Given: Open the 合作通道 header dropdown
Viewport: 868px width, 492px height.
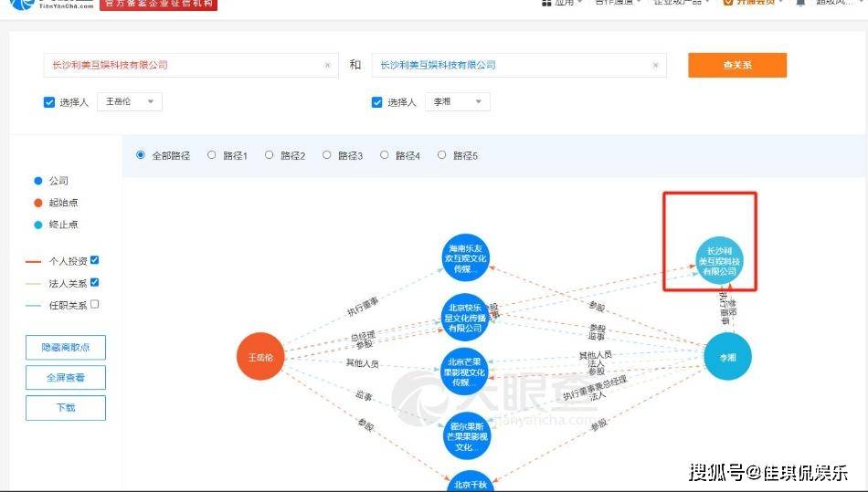Looking at the screenshot, I should [618, 2].
